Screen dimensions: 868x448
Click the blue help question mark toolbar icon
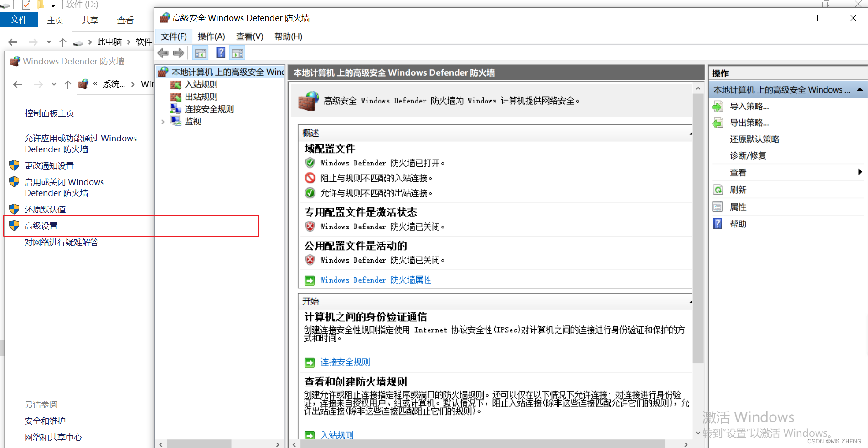click(x=221, y=53)
